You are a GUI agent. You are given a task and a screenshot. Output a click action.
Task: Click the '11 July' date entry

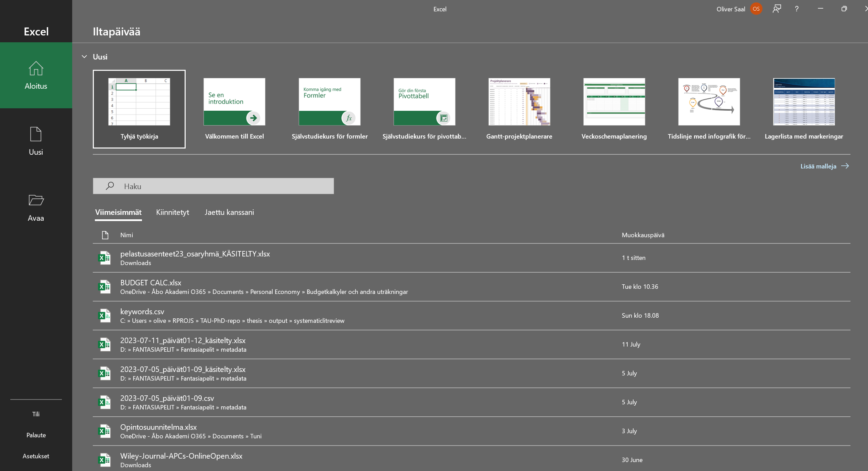(631, 344)
